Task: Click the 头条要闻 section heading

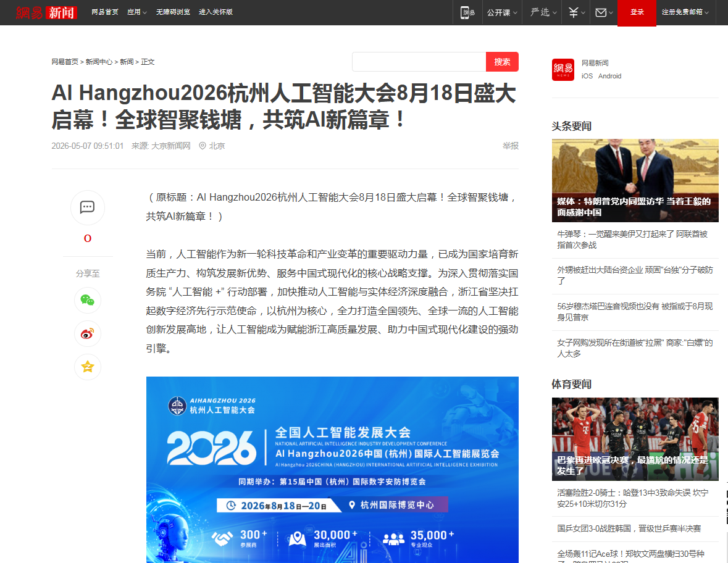Action: point(572,127)
